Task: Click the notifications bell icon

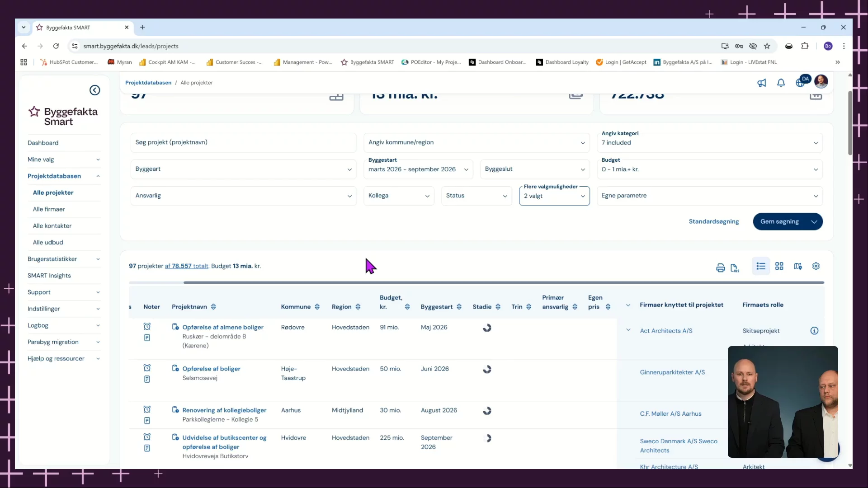Action: pos(781,83)
